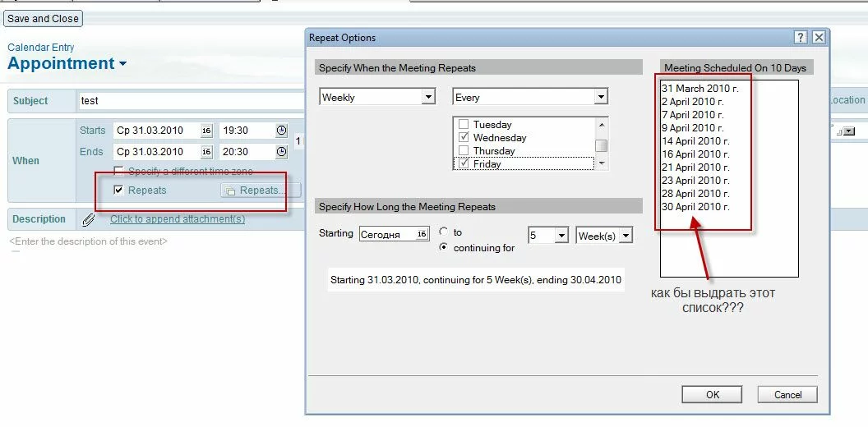Open the Ends date calendar picker icon
The image size is (868, 427).
206,152
